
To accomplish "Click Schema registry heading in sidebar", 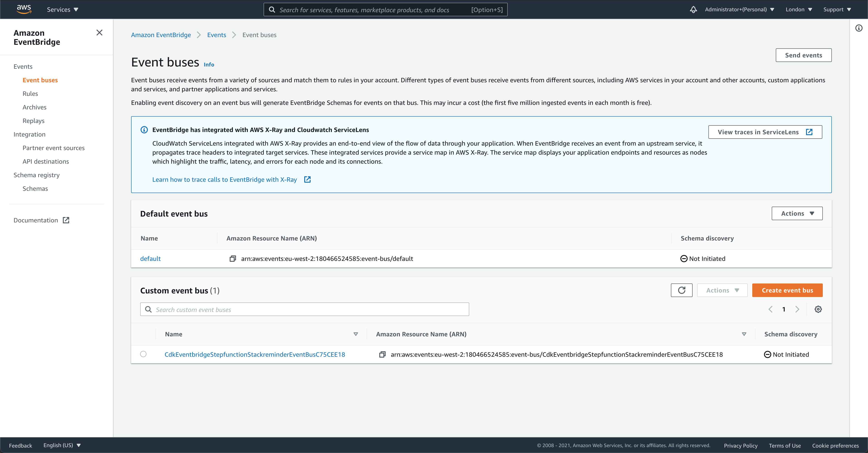I will 36,175.
